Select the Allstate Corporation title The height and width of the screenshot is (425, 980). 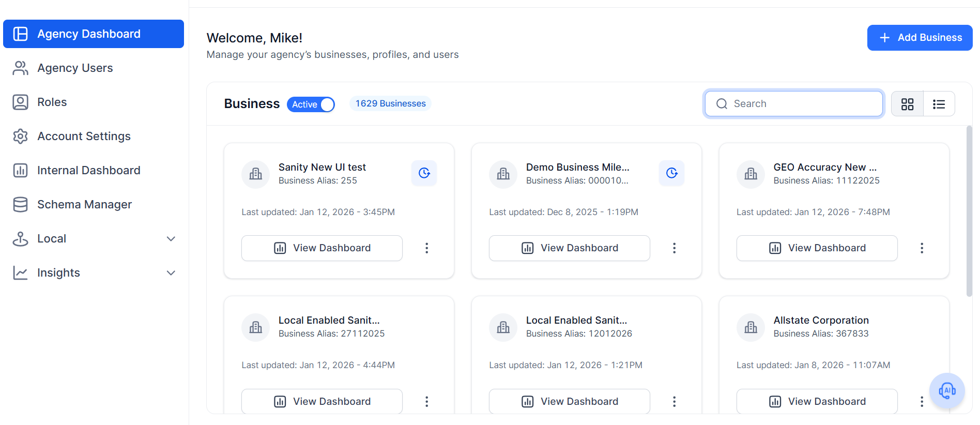coord(821,320)
